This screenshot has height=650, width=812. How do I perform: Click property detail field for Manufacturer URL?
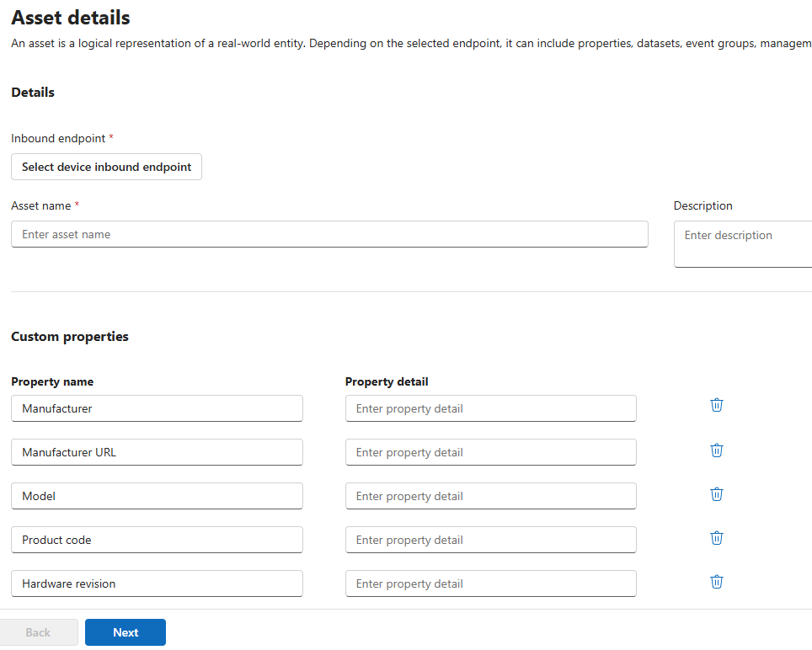click(x=490, y=452)
